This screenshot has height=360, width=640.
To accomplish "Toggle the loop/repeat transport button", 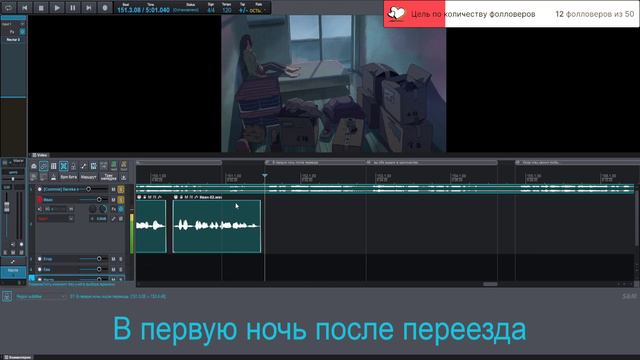I will [9, 7].
